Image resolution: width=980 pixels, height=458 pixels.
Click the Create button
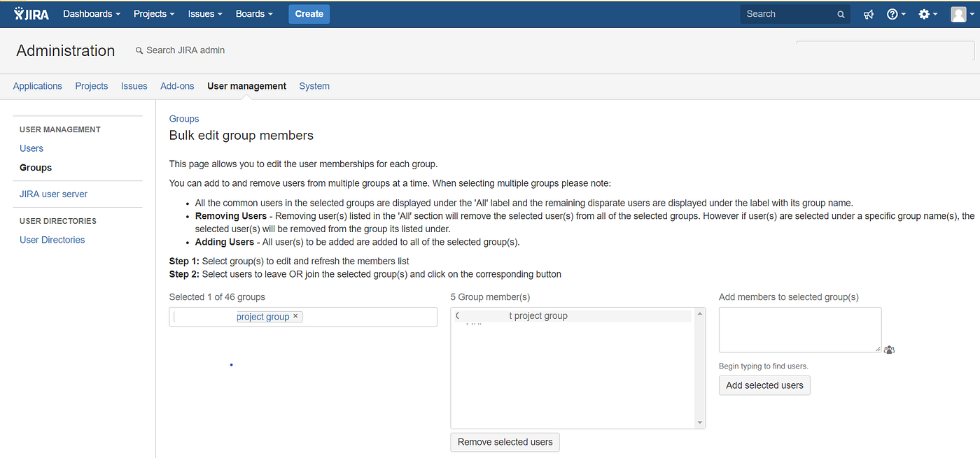[x=309, y=13]
